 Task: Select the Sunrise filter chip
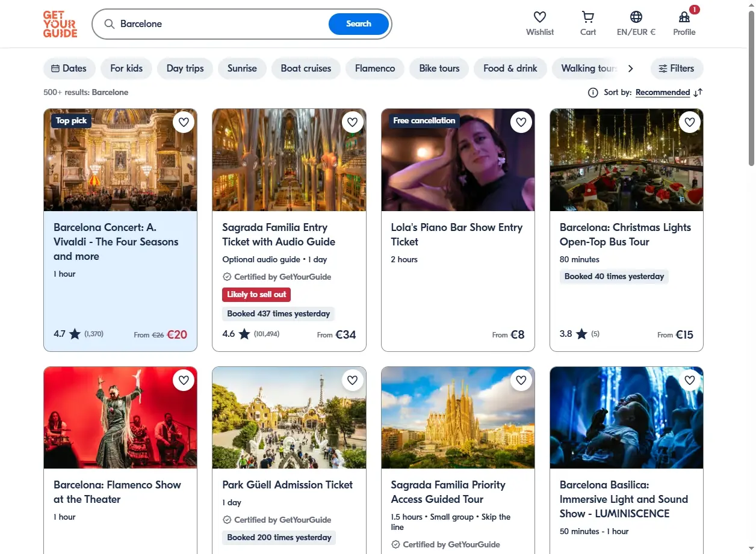point(242,69)
